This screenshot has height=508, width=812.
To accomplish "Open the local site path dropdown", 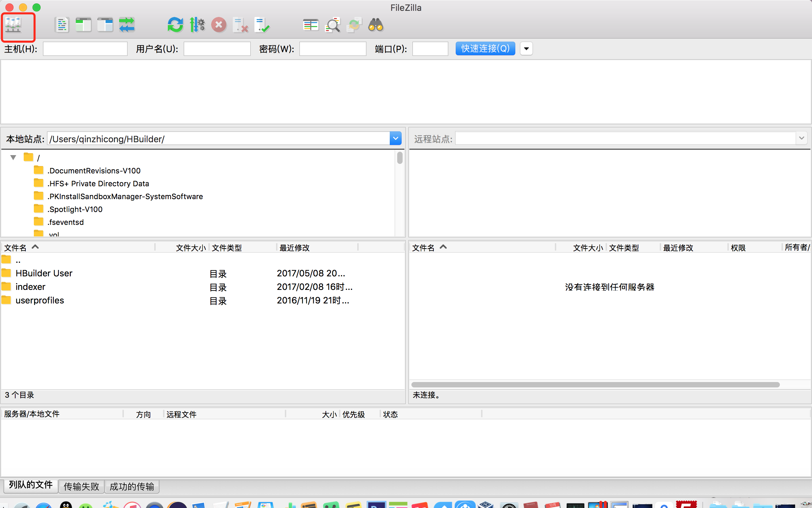I will pyautogui.click(x=396, y=139).
